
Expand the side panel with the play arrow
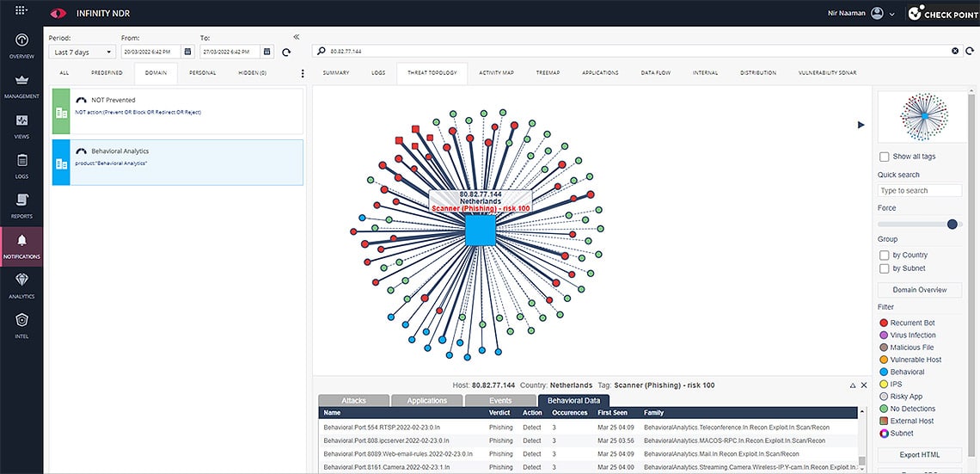[x=861, y=125]
